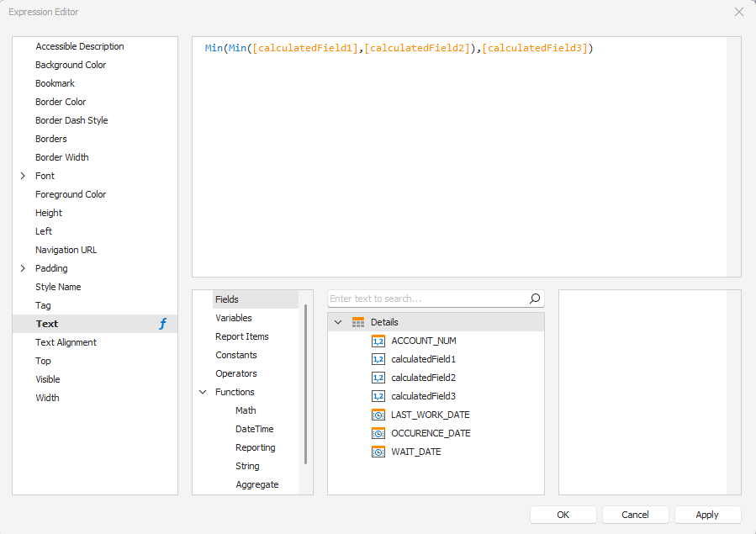Click the category list vertical scrollbar
Viewport: 756px width, 534px height.
(x=305, y=384)
